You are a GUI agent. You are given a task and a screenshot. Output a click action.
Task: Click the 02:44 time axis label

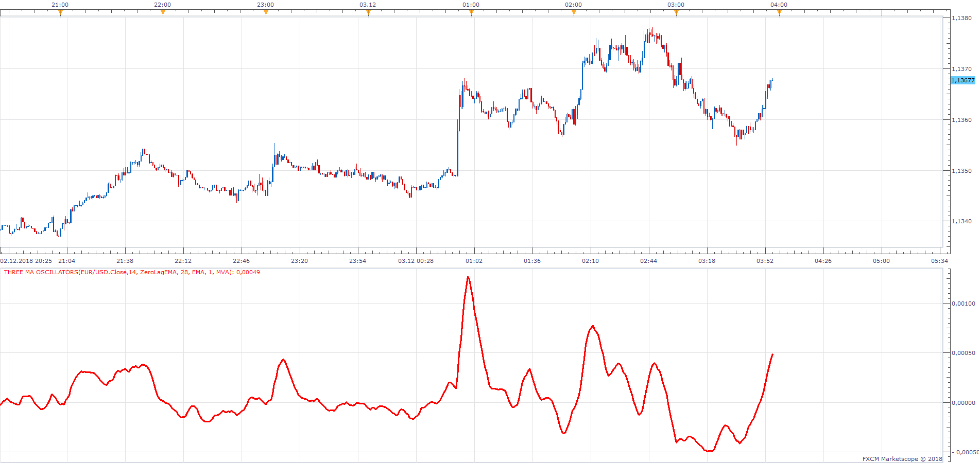coord(649,261)
